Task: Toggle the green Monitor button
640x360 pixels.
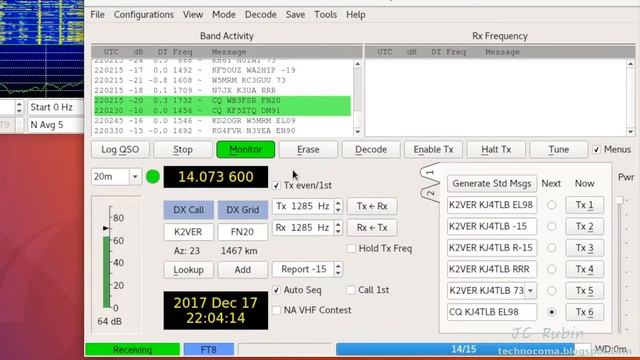Action: coord(245,149)
